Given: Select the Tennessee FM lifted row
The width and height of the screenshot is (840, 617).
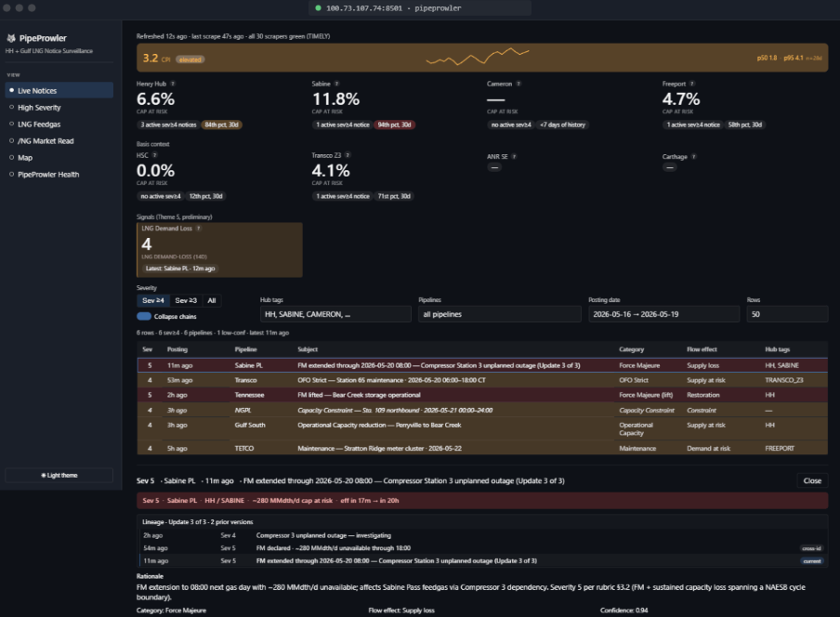Looking at the screenshot, I should (482, 395).
